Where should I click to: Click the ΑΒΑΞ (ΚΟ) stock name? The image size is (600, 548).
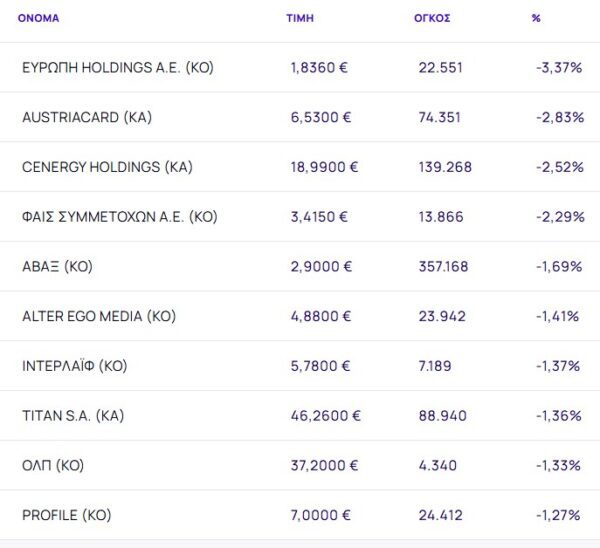(57, 267)
